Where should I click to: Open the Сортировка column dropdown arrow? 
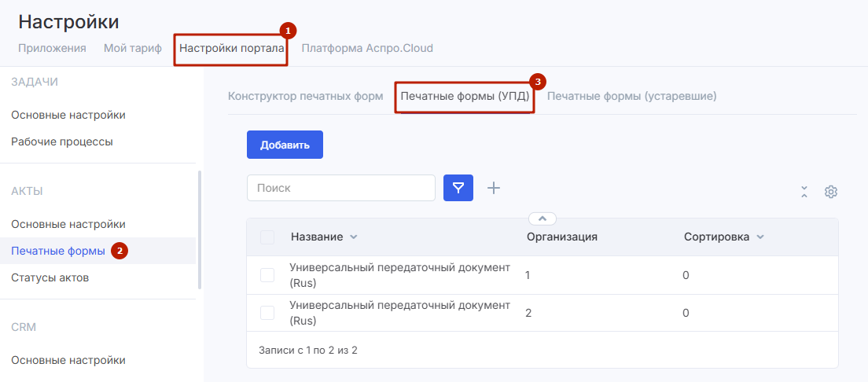coord(759,237)
